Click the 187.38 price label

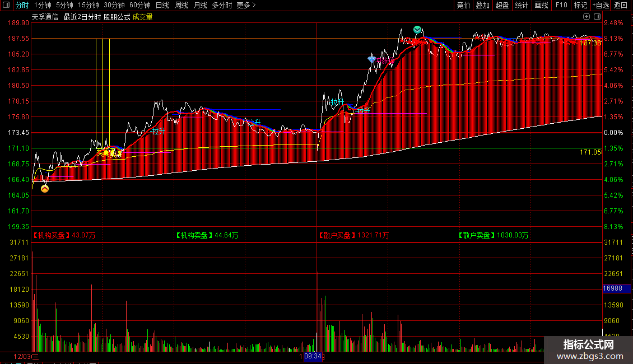tap(590, 43)
